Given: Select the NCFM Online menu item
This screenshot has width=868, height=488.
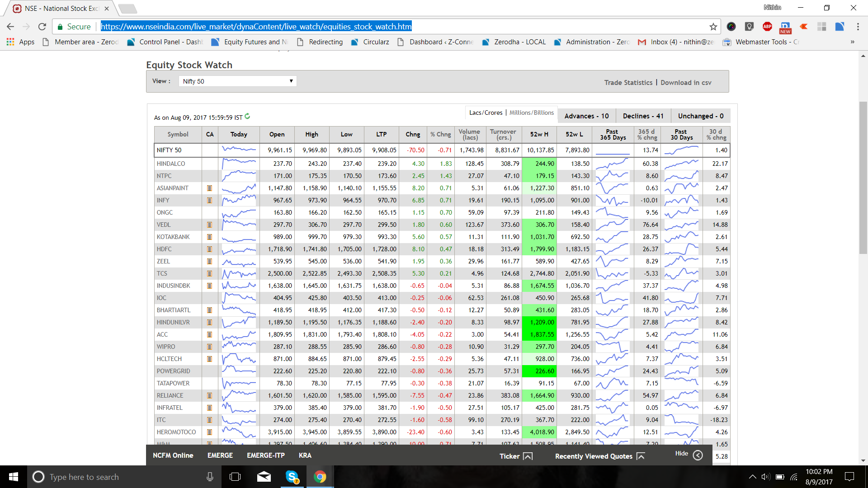Looking at the screenshot, I should [x=173, y=455].
